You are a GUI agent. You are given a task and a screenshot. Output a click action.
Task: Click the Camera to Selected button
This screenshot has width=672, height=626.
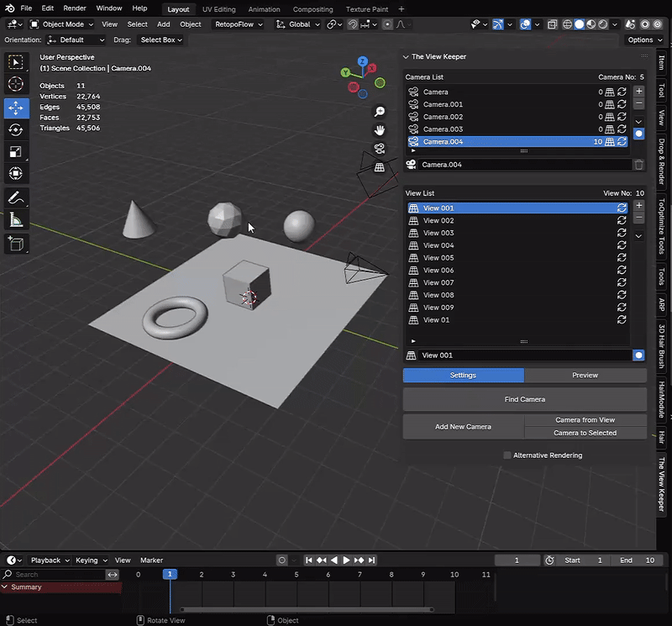(585, 433)
